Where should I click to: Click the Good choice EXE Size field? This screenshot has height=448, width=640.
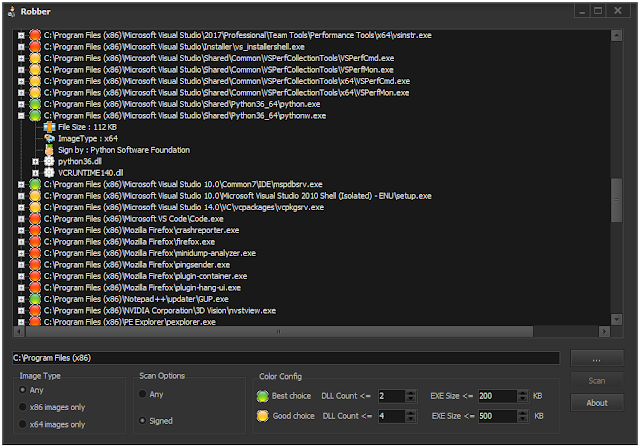click(x=497, y=416)
